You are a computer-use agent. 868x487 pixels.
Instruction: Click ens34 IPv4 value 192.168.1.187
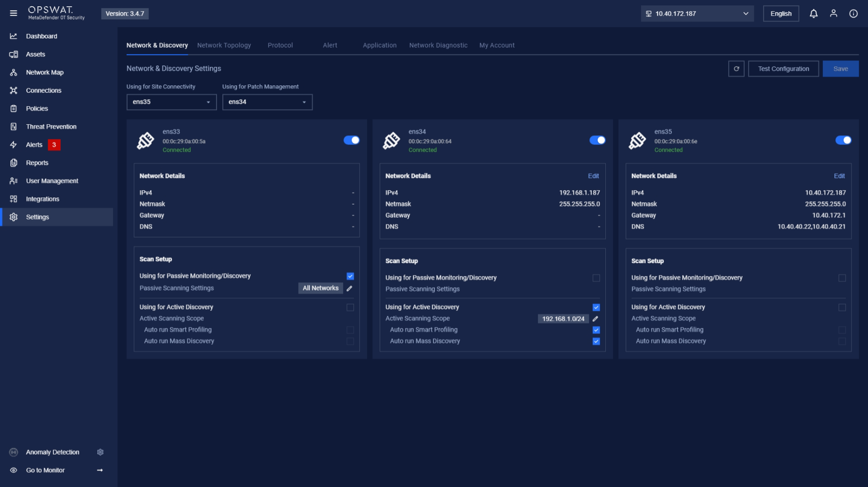tap(580, 193)
